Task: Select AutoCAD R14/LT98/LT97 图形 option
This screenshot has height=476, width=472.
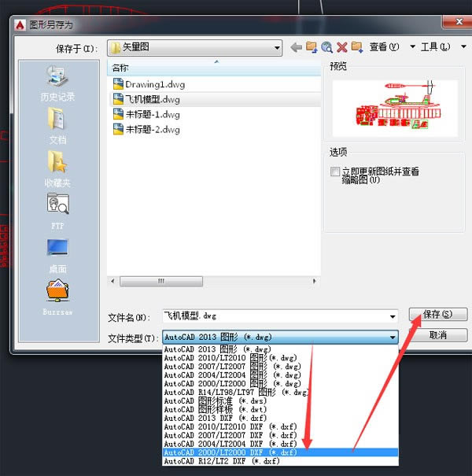Action: [280, 393]
